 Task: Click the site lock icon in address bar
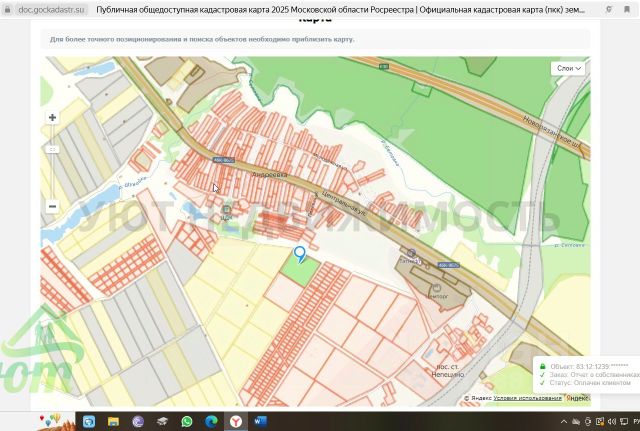coord(7,9)
